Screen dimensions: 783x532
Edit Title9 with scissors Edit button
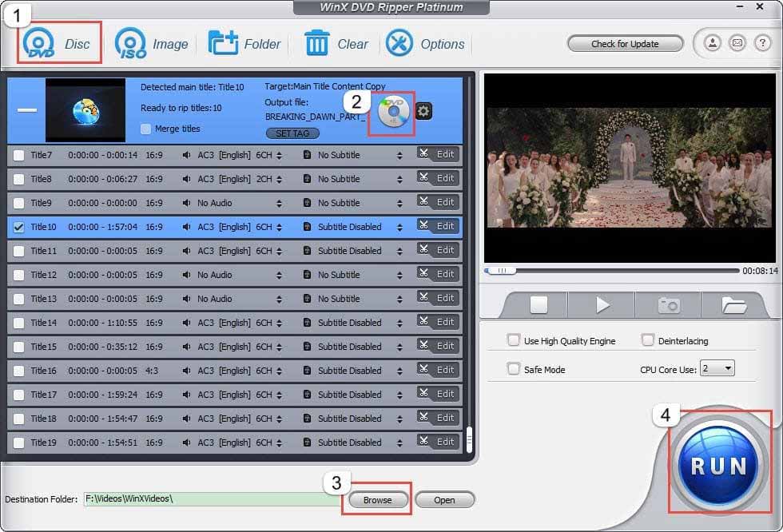[438, 202]
